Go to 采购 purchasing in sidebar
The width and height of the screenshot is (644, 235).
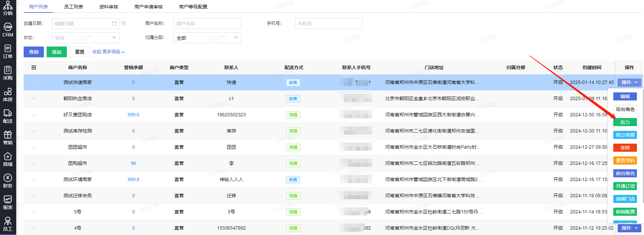pos(8,73)
